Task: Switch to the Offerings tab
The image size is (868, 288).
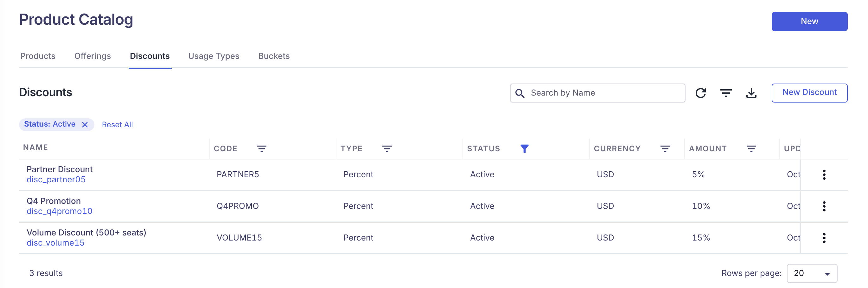Action: (92, 56)
